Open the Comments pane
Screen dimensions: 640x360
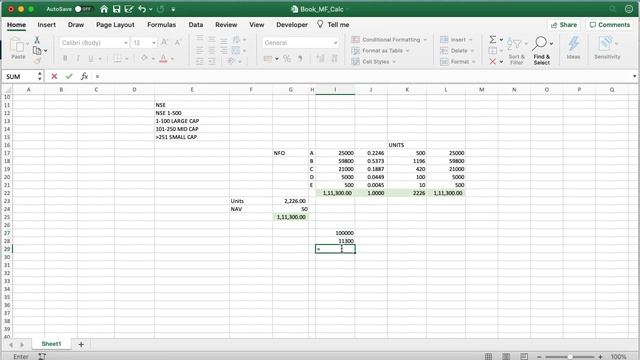610,25
